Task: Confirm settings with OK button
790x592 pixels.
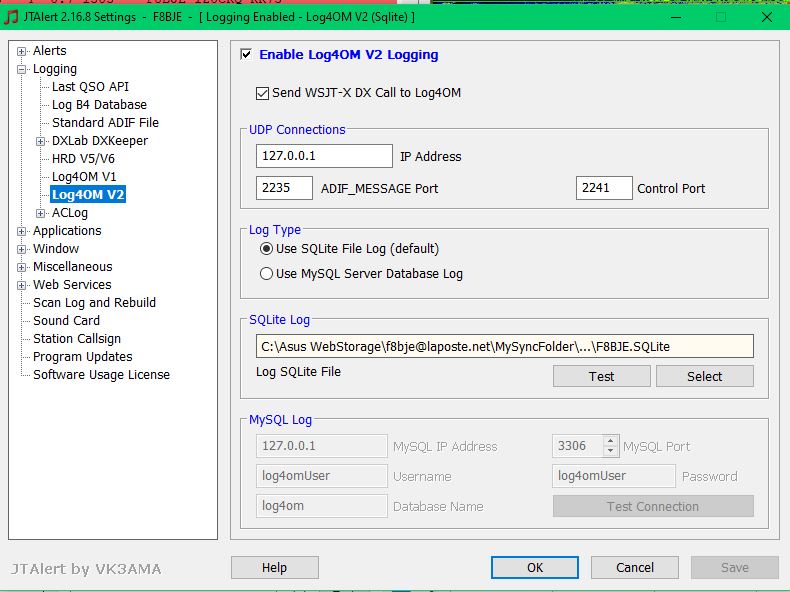Action: [x=535, y=568]
